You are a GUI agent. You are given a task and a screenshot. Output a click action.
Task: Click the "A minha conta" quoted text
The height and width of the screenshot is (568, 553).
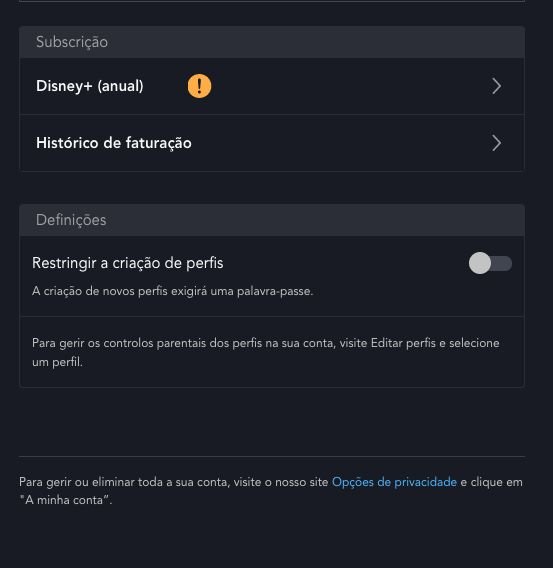pos(65,500)
